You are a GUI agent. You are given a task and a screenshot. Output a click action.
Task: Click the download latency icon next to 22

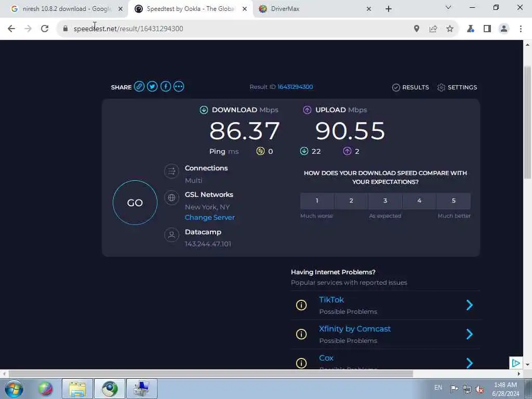click(x=304, y=151)
